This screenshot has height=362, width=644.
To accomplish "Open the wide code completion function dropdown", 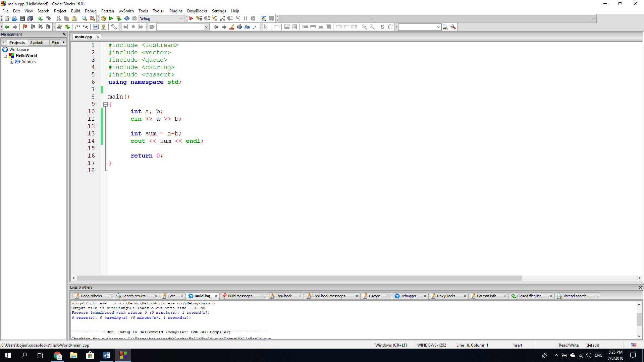I will point(486,19).
